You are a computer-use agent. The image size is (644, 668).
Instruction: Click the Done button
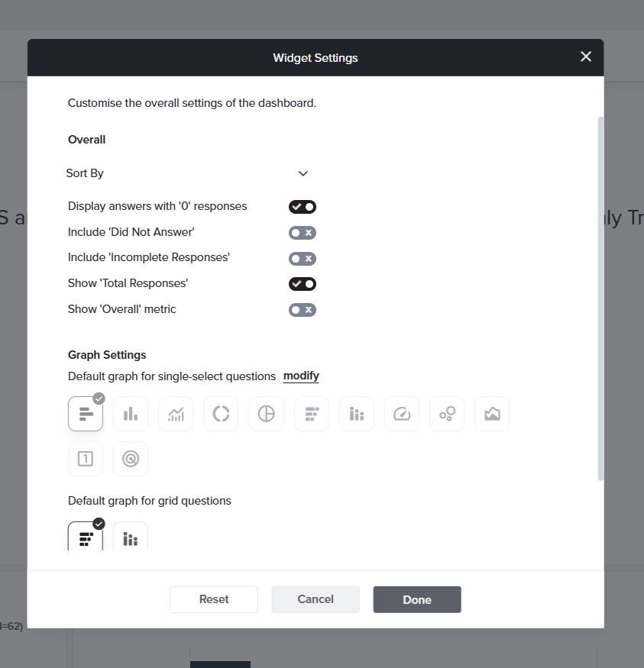[x=417, y=599]
